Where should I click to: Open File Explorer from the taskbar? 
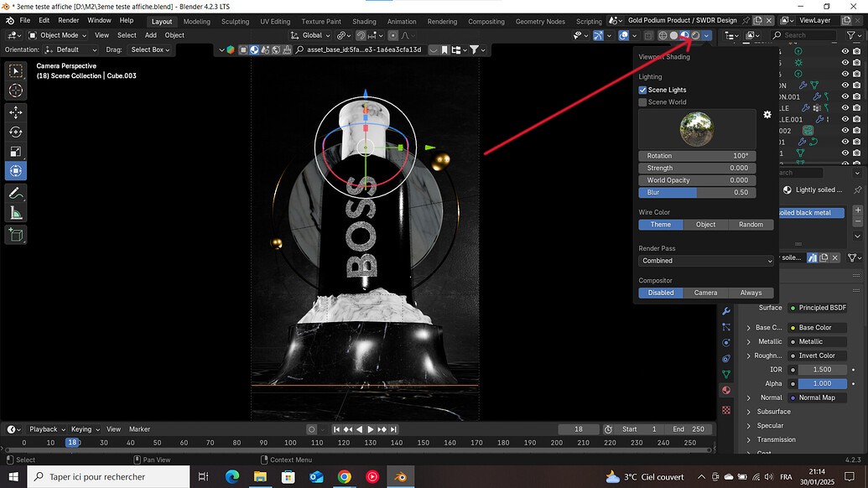[260, 476]
